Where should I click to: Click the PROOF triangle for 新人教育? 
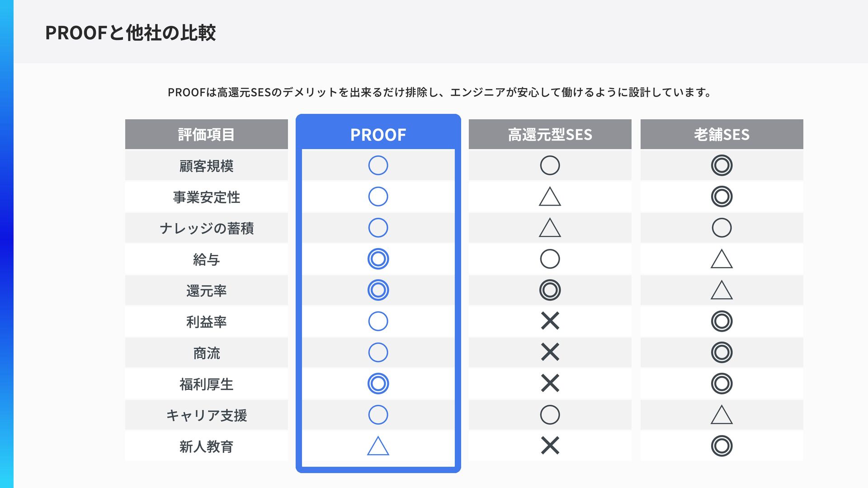pyautogui.click(x=378, y=446)
